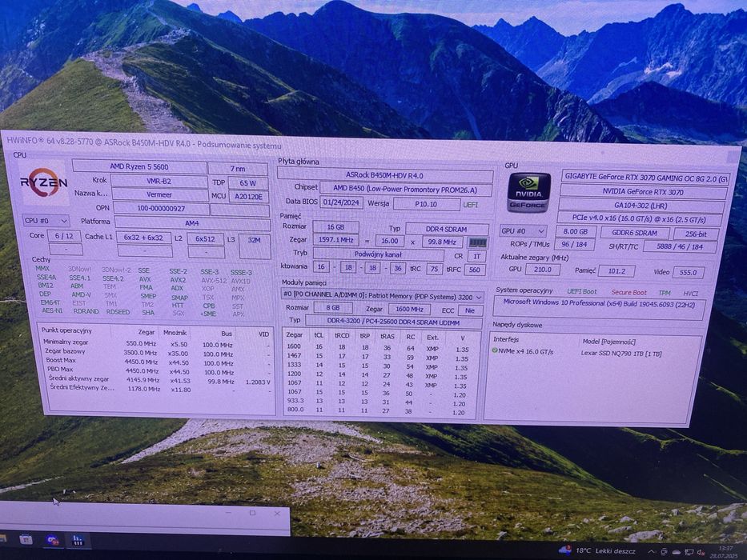Select the 1600 XMP timing row
The height and width of the screenshot is (560, 747).
tap(377, 348)
